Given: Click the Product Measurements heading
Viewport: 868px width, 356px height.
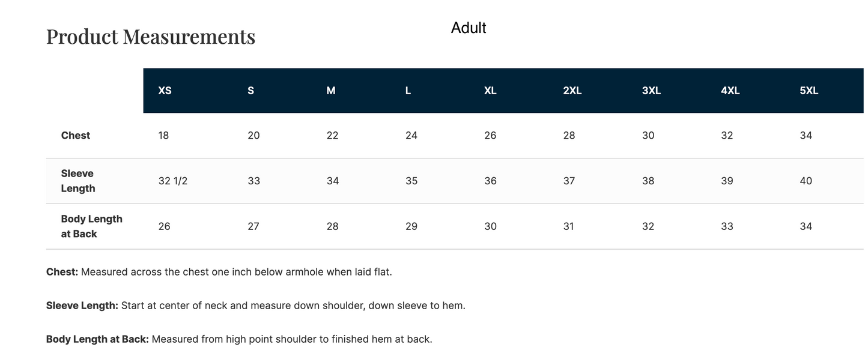Looking at the screenshot, I should [x=151, y=37].
